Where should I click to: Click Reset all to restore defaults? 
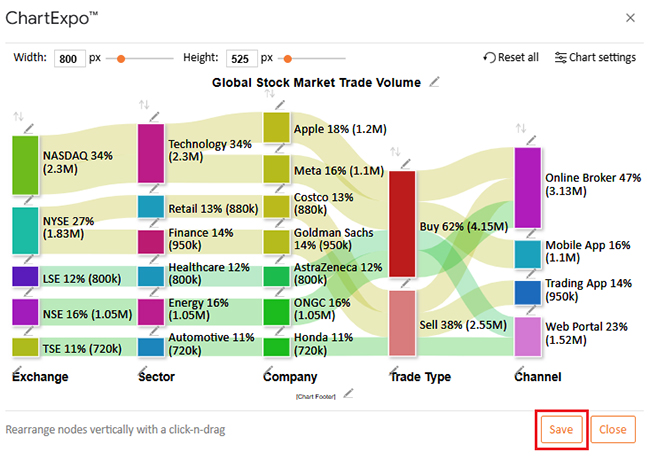point(511,57)
